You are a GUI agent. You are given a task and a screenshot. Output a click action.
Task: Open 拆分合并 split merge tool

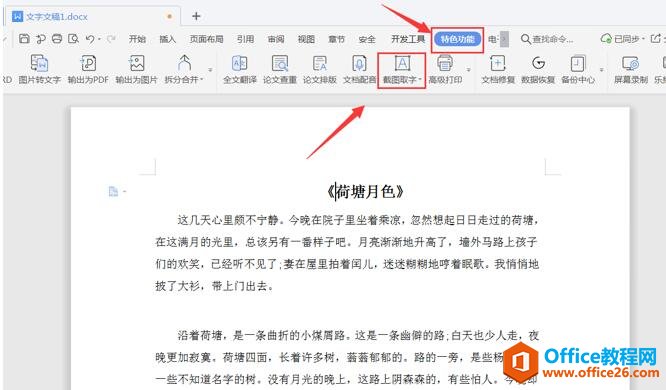pos(183,69)
